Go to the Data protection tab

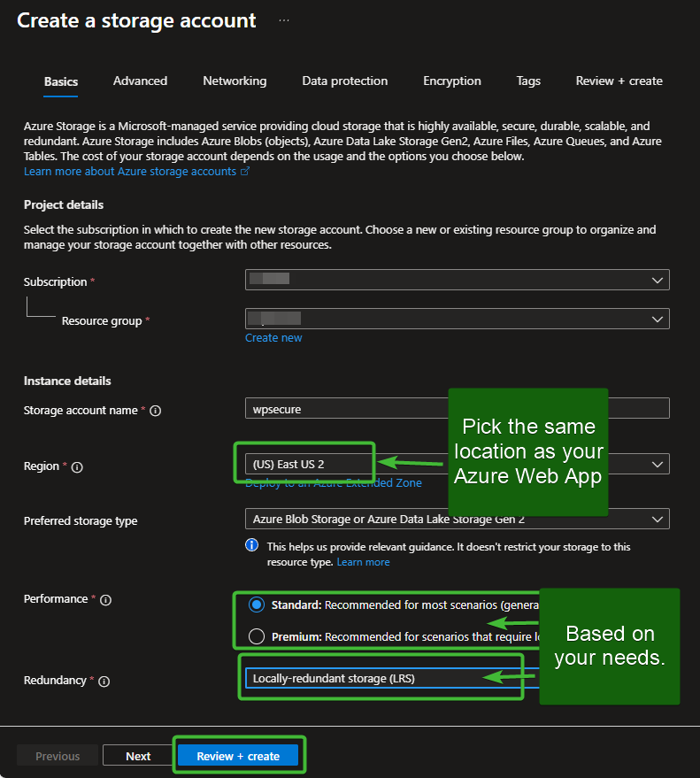click(x=344, y=81)
